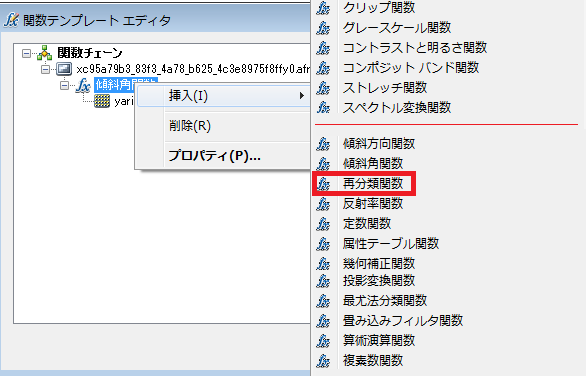This screenshot has width=586, height=376.
Task: Click the fx icon beside 属性テーブル関数
Action: pos(323,244)
